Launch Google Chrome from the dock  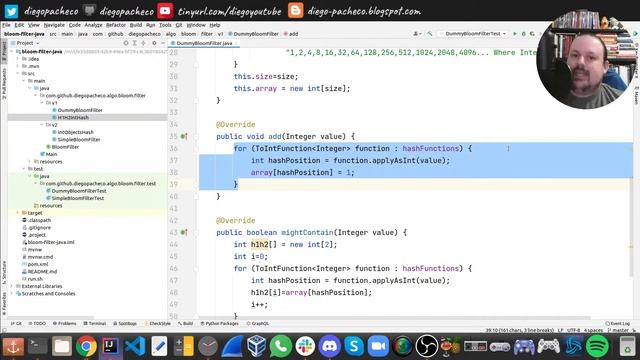(86, 346)
